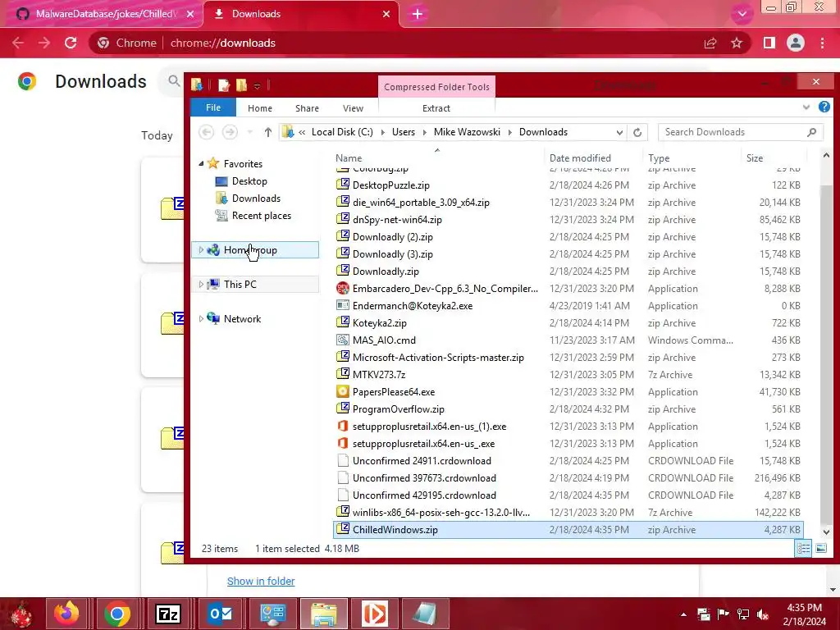
Task: Click the Mike Wazowski breadcrumb
Action: tap(467, 132)
